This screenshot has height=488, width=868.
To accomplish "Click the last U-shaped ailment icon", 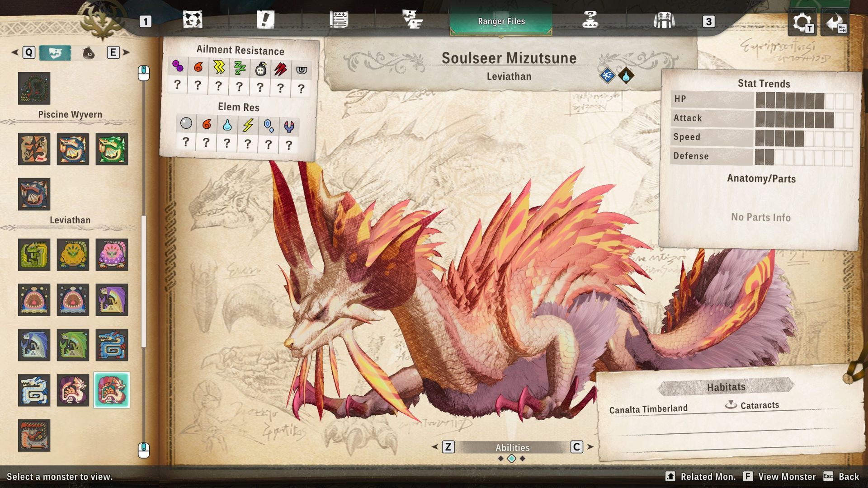I will [301, 70].
